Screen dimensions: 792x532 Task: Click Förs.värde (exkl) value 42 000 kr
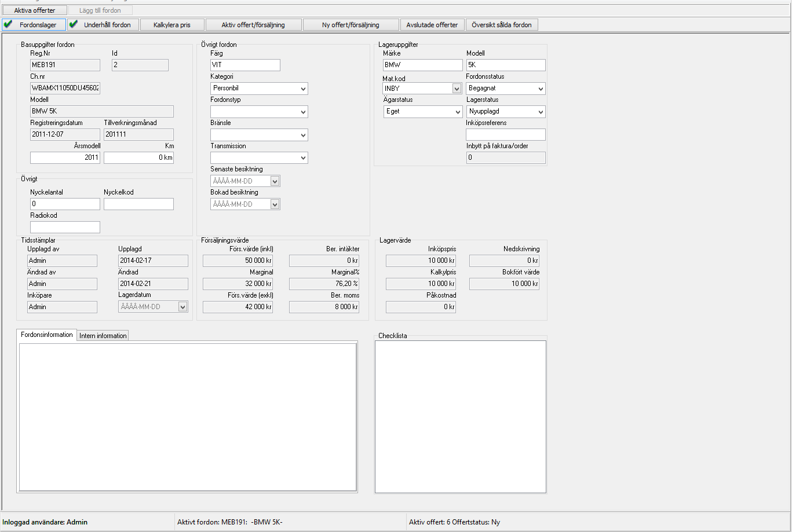click(238, 307)
